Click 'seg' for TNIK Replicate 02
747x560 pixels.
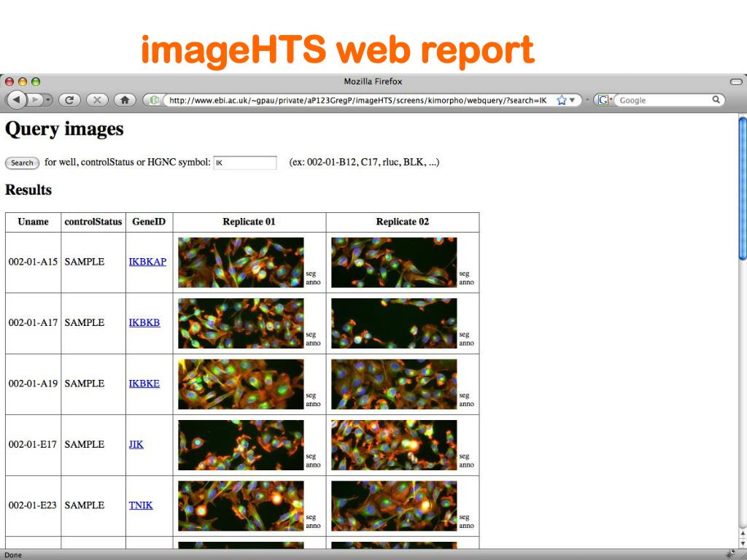coord(464,518)
